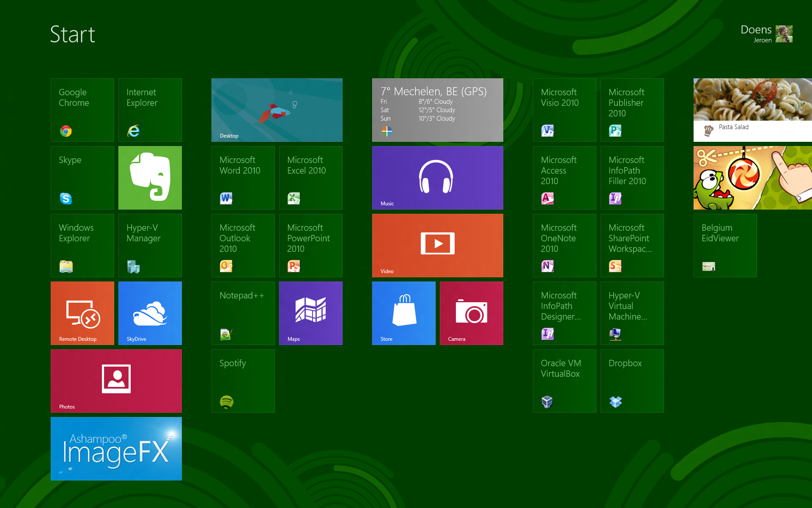Open the Desktop tile with fish

[x=277, y=110]
